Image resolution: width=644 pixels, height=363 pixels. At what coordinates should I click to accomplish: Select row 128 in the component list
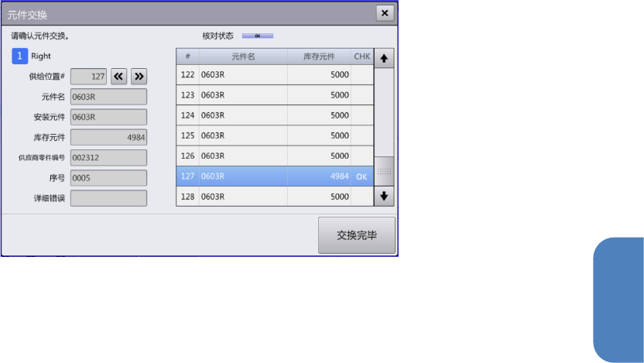[275, 197]
